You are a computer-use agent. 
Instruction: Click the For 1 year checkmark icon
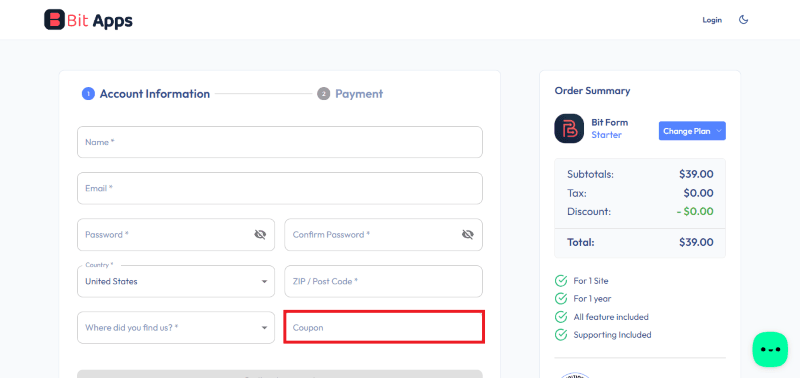point(561,299)
